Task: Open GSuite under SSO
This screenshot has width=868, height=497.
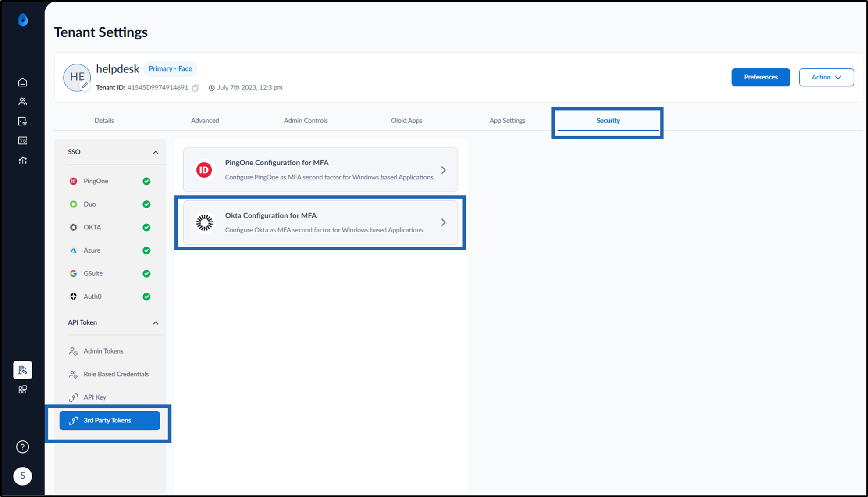Action: (x=110, y=274)
